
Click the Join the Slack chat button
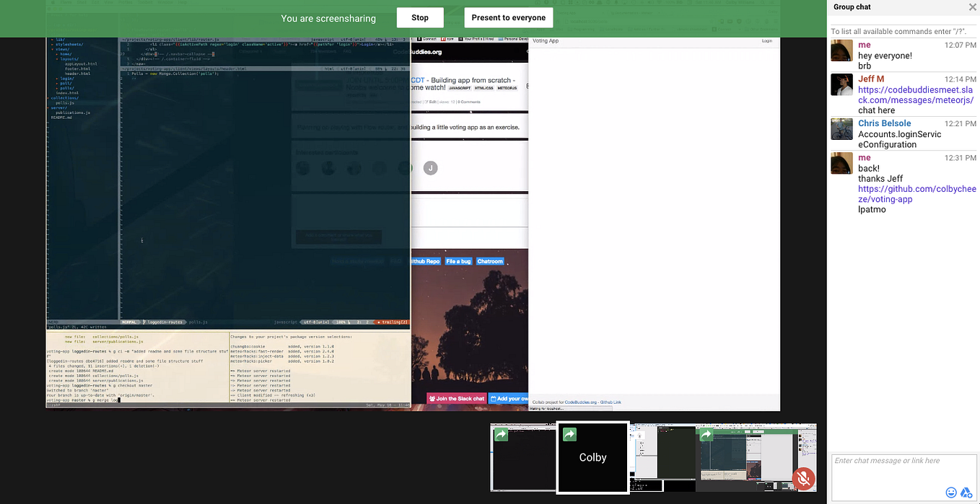coord(457,398)
